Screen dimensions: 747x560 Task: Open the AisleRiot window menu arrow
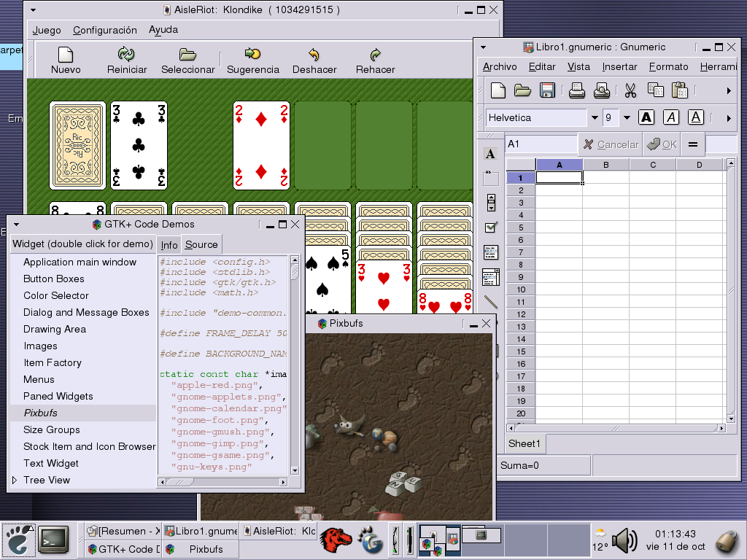pyautogui.click(x=33, y=10)
